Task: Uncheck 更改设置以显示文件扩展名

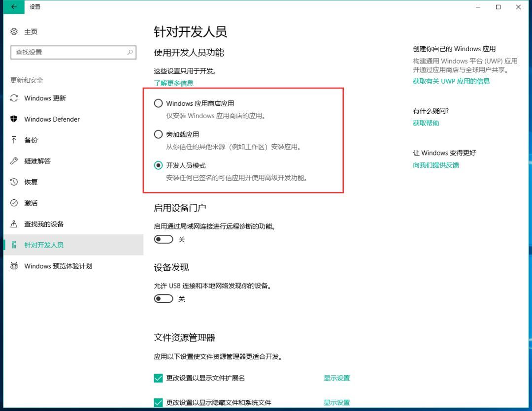Action: tap(158, 378)
